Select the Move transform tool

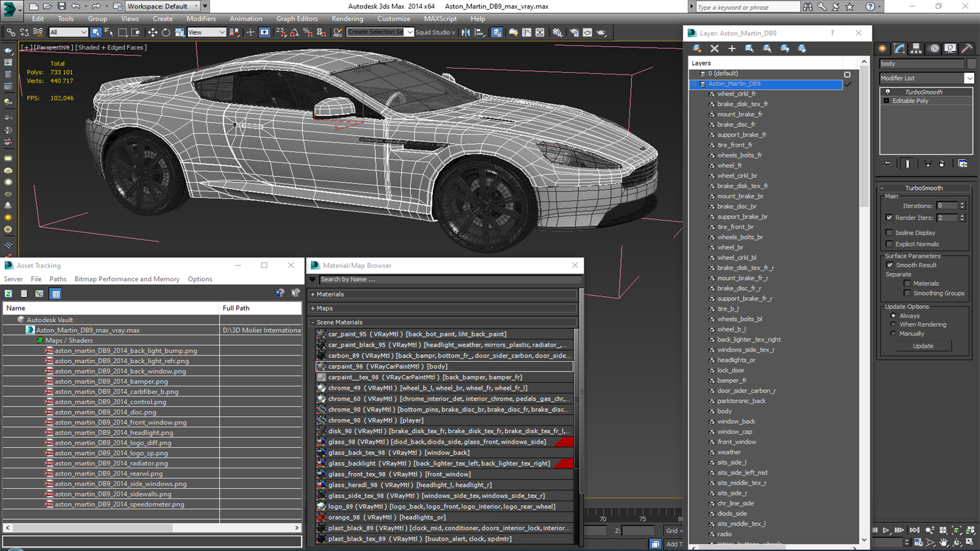click(x=152, y=32)
